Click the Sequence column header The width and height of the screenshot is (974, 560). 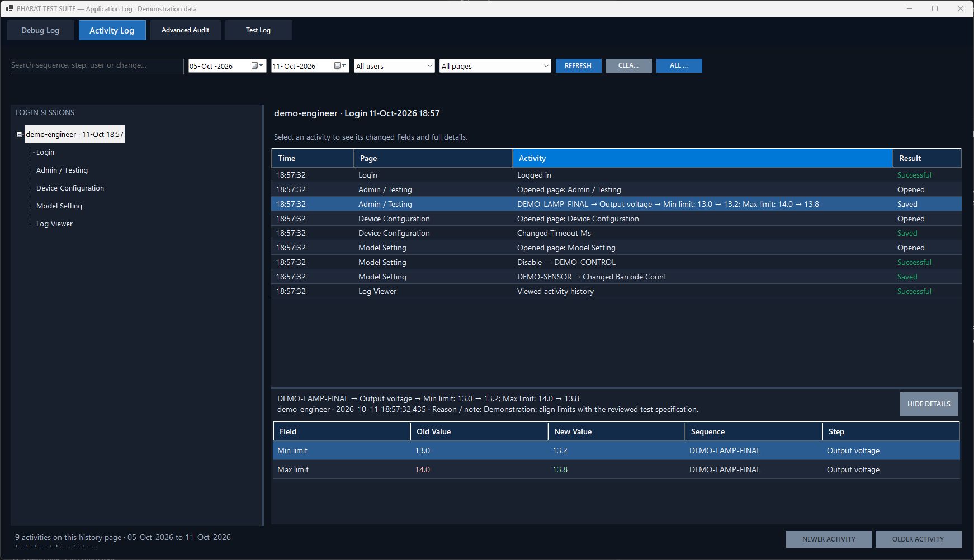point(754,431)
